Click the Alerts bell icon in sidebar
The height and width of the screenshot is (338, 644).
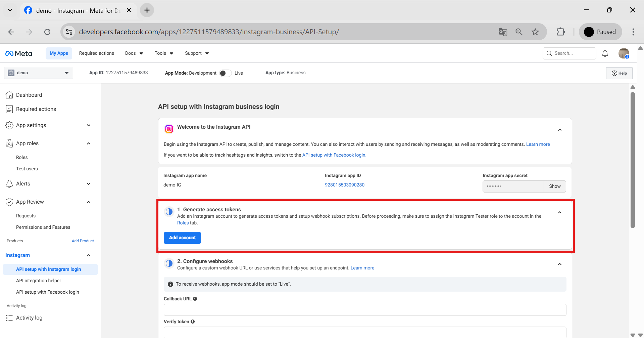coord(9,184)
